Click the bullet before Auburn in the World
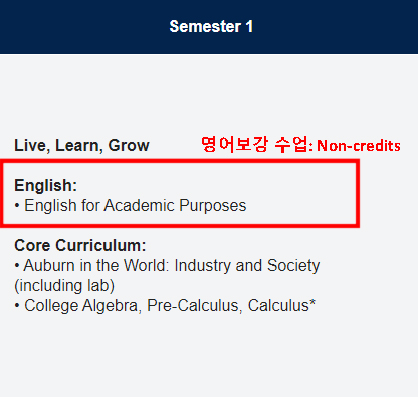 pos(17,266)
